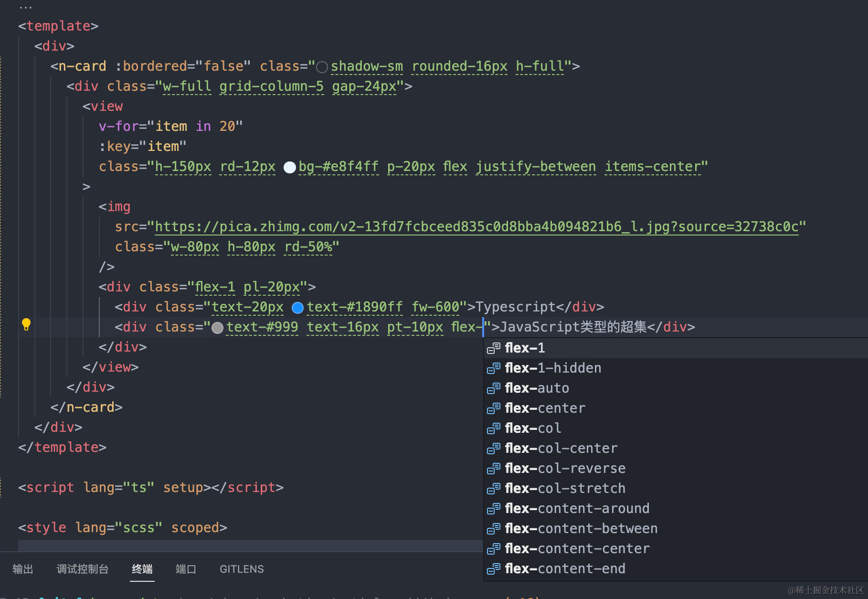Place cursor in shadow-sm class name
The image size is (868, 599).
pyautogui.click(x=367, y=66)
